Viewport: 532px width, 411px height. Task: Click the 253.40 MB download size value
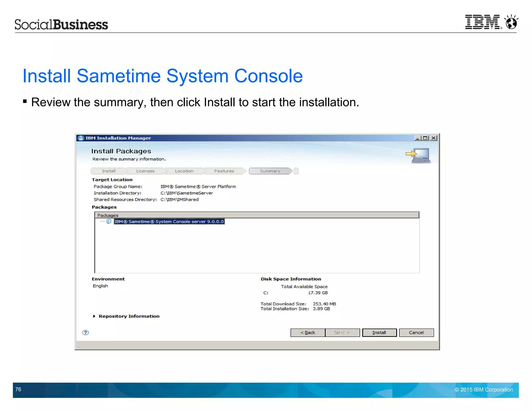click(324, 304)
